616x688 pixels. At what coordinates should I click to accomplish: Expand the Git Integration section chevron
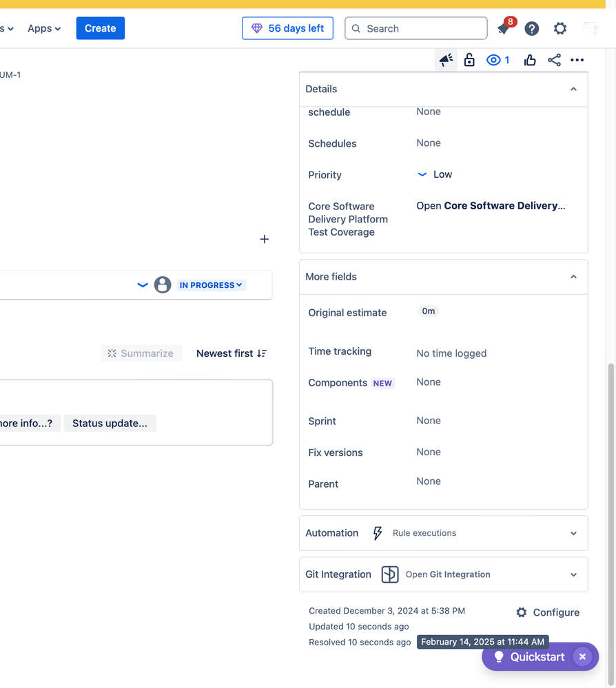(x=573, y=575)
